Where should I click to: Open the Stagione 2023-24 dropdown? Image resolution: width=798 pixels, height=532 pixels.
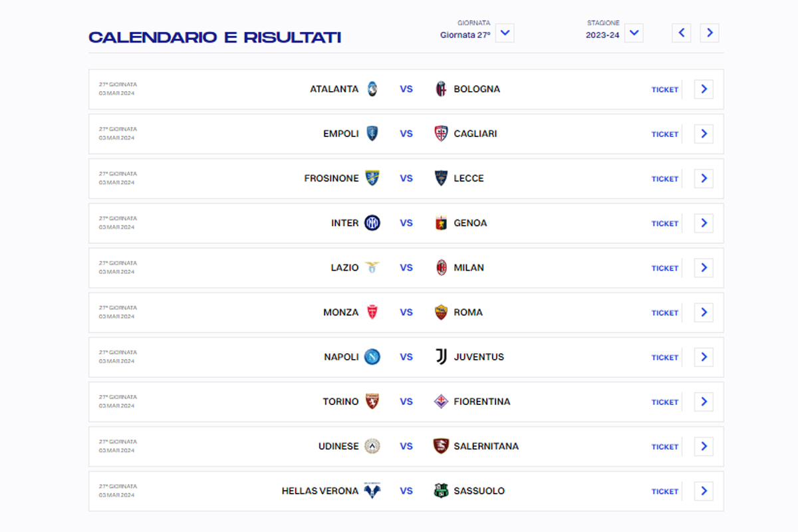634,33
